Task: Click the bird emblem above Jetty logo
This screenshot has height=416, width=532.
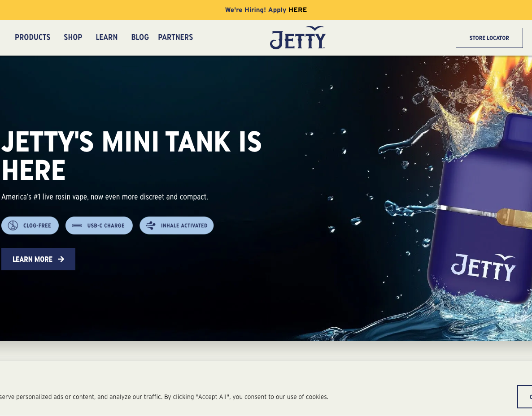Action: [x=314, y=28]
